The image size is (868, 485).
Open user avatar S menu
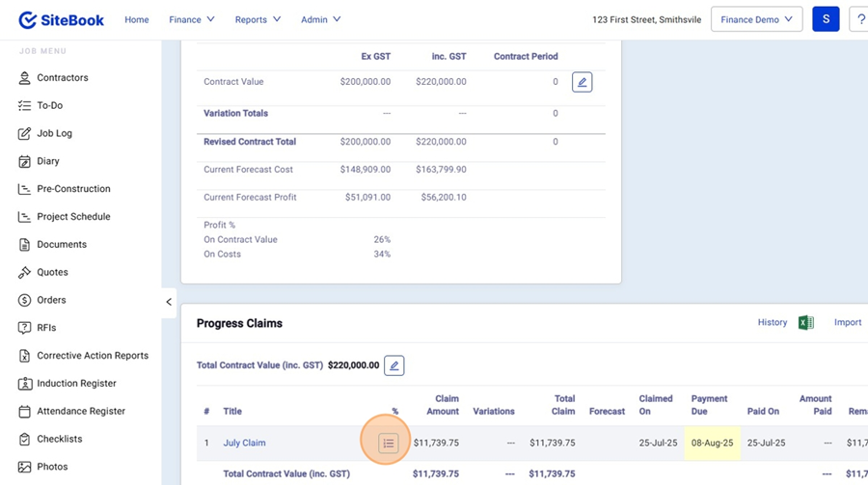tap(826, 19)
